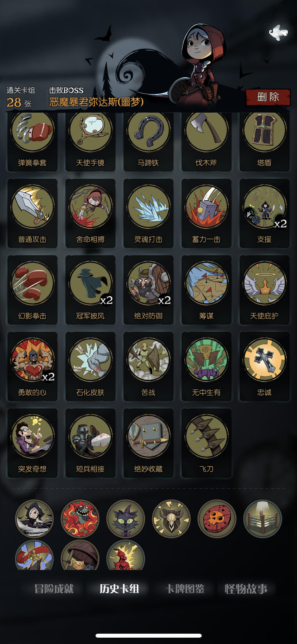The image size is (297, 644).
Task: Open the 天使庇护 crown card
Action: click(x=265, y=290)
